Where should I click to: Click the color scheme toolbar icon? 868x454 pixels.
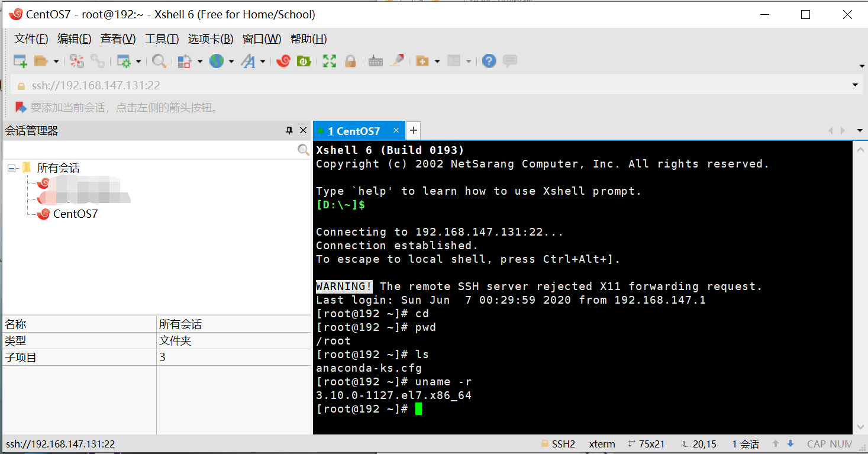(x=185, y=61)
